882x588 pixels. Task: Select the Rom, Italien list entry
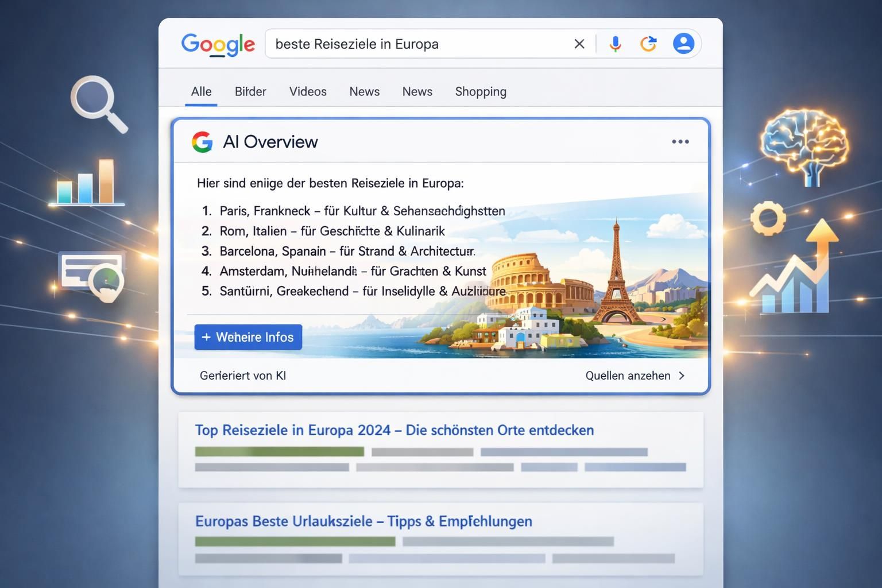pos(323,231)
